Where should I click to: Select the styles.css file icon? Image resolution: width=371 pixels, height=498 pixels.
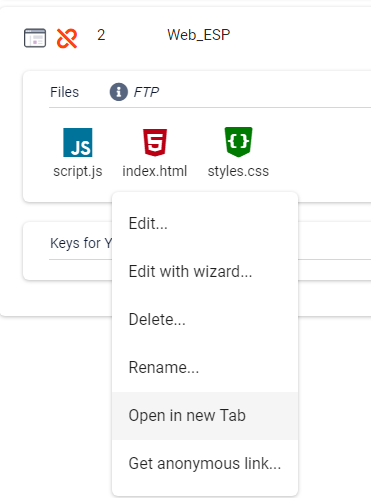pos(238,142)
